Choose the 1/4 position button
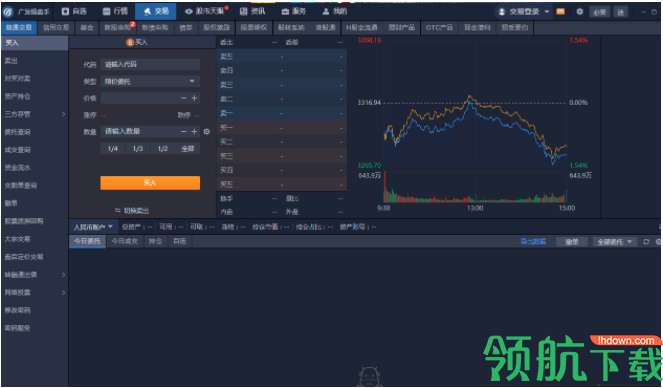663x388 pixels. 112,149
